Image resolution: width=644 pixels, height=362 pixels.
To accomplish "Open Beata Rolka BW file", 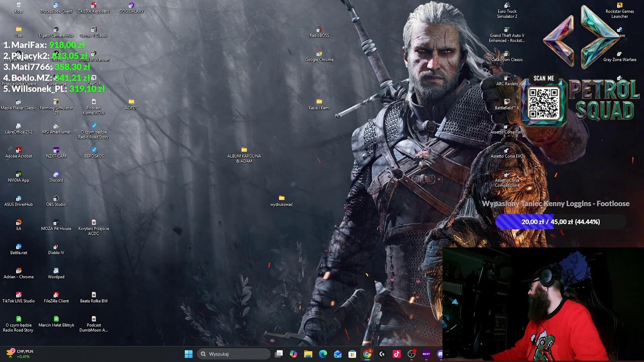I will tap(94, 298).
